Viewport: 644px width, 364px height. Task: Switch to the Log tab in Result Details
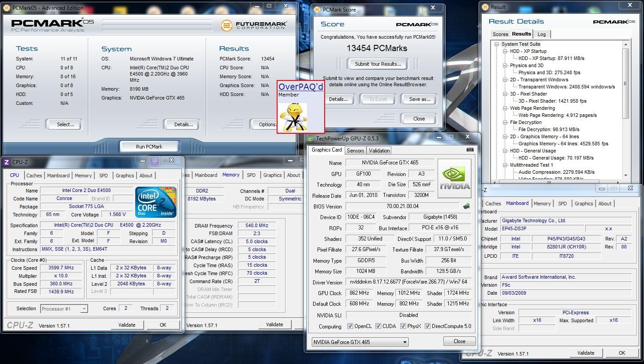[541, 34]
